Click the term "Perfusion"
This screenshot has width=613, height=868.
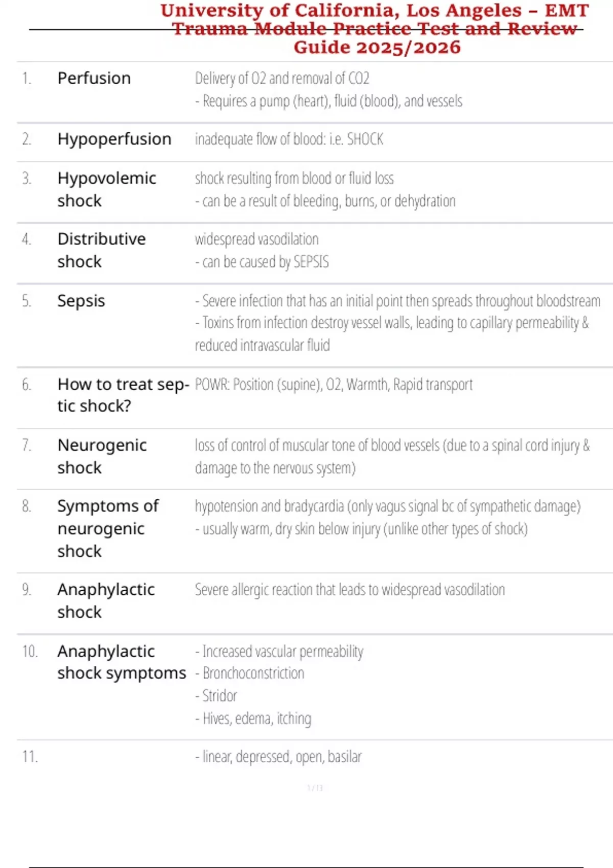point(94,78)
